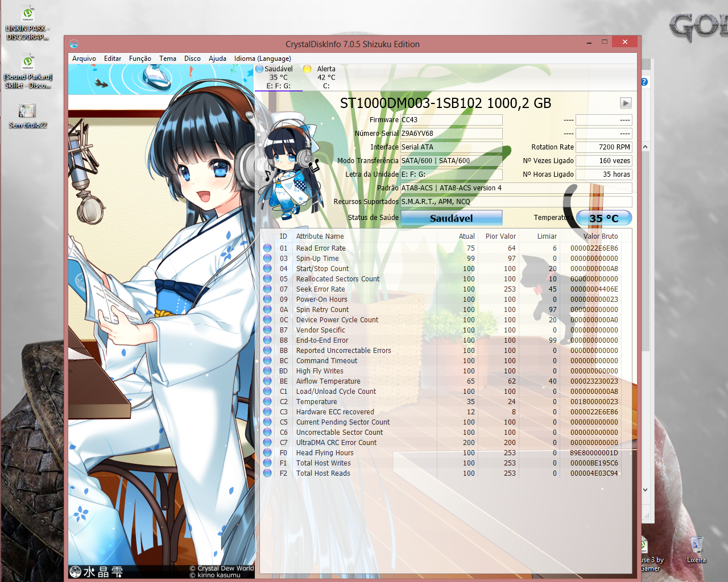Click the Número Serial Z9A6YV68 field
The image size is (728, 582).
point(452,134)
